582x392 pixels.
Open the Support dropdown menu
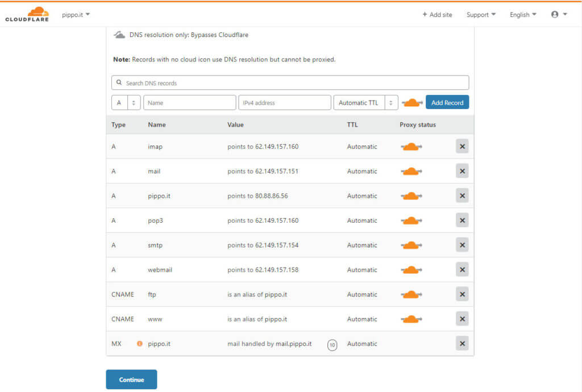pyautogui.click(x=481, y=15)
